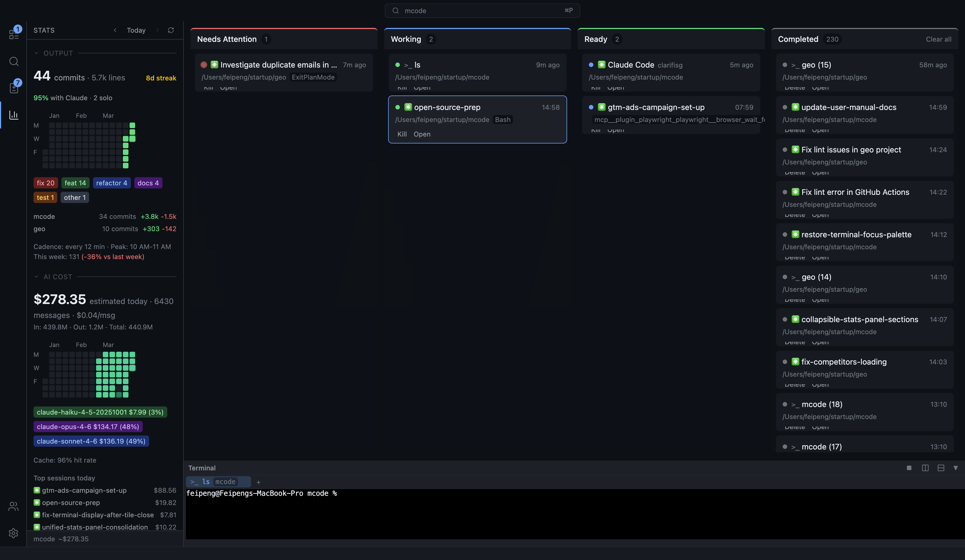Split terminal into vertical columns
The image size is (965, 560).
[925, 468]
